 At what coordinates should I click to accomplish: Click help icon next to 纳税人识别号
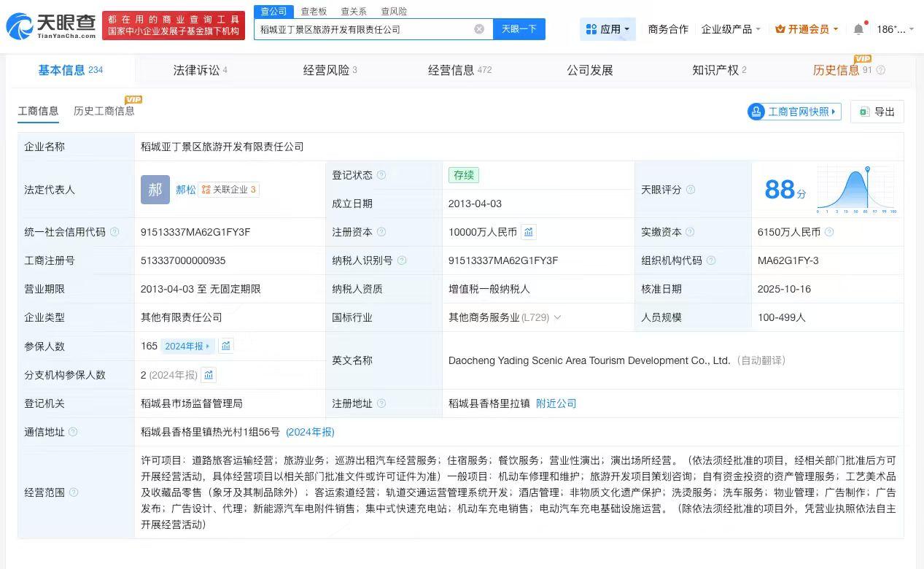(402, 260)
